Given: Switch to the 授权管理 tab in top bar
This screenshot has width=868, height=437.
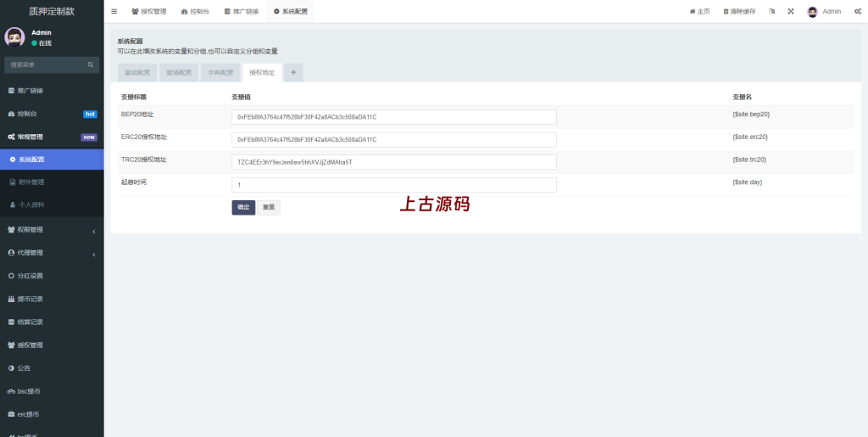Looking at the screenshot, I should (149, 11).
